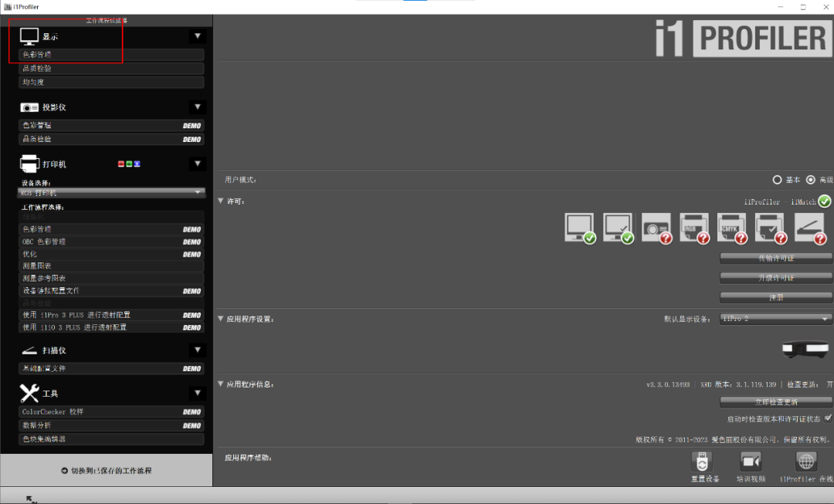Click the monitor icon beside 显示
The width and height of the screenshot is (834, 504).
(x=29, y=36)
